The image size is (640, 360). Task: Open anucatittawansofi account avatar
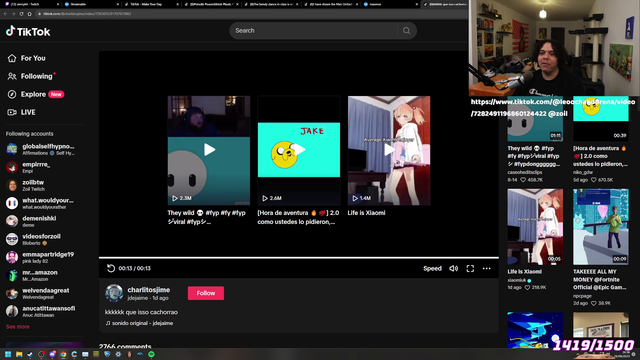pyautogui.click(x=12, y=311)
